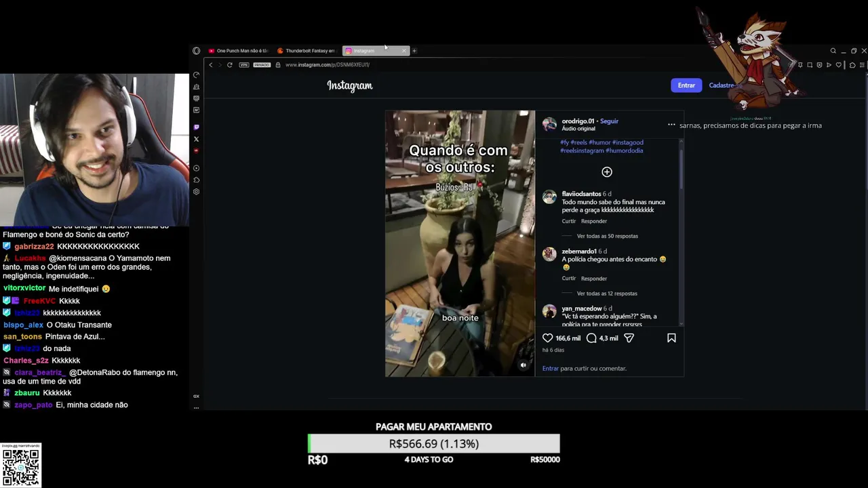Open Easy Setup menu lines icon
Image resolution: width=868 pixels, height=488 pixels.
[x=862, y=65]
